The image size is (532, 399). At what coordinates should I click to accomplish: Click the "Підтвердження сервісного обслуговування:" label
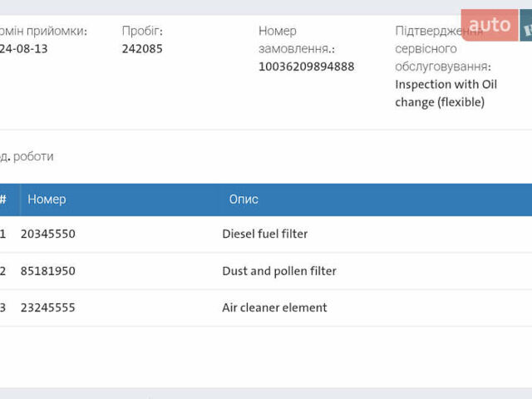click(x=441, y=48)
